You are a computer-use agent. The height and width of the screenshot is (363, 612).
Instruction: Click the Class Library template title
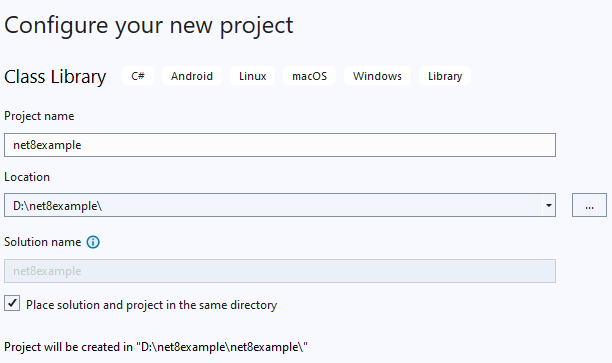coord(55,77)
